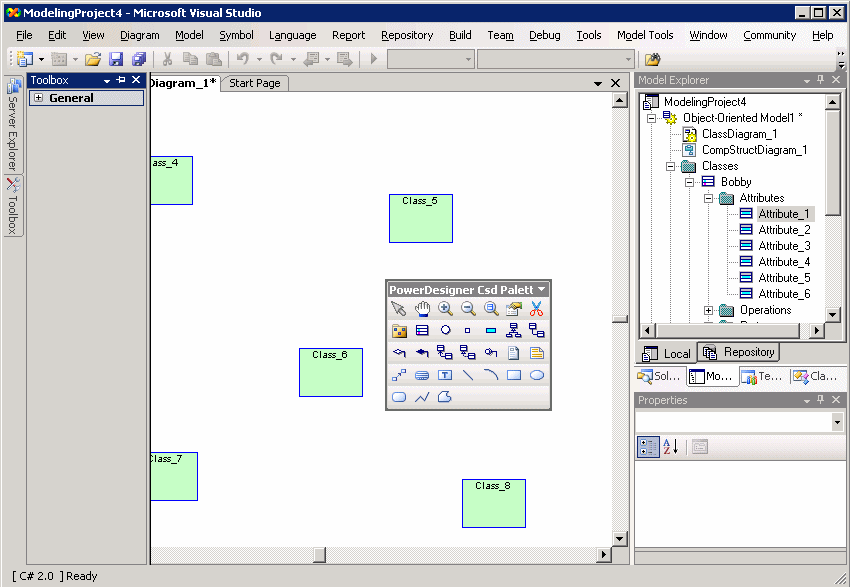Pick the Grabber hand tool

point(422,309)
